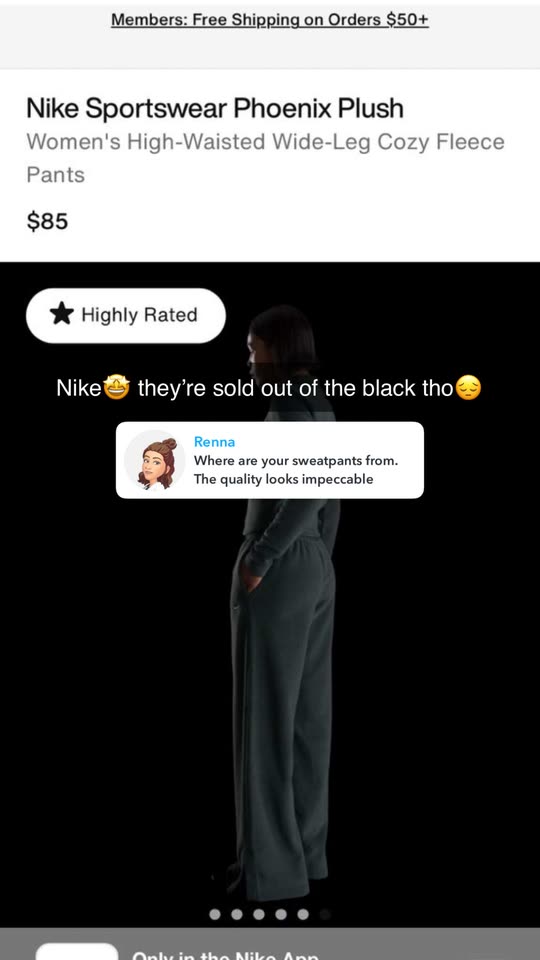The height and width of the screenshot is (960, 540).
Task: Click the Renna username
Action: click(x=214, y=441)
